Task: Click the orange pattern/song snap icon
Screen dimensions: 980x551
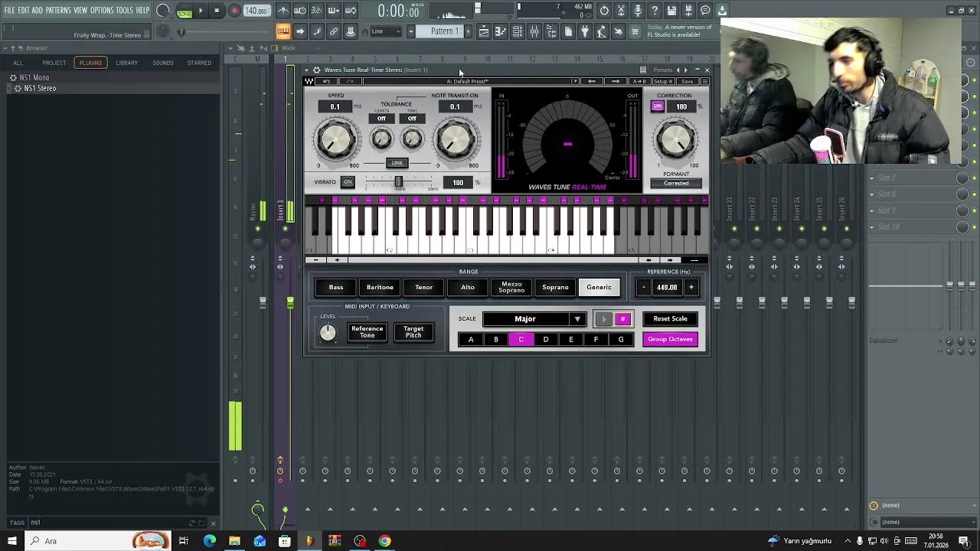Action: pos(283,31)
